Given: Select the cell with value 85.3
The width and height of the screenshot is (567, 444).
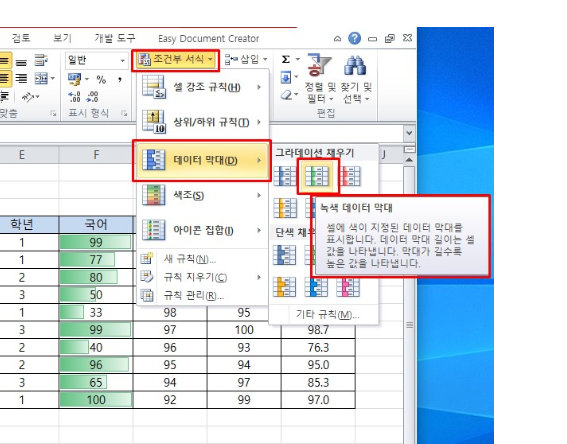Looking at the screenshot, I should coord(318,383).
